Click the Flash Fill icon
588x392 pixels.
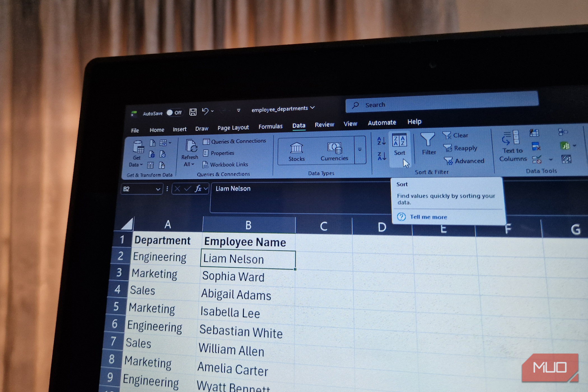click(534, 133)
